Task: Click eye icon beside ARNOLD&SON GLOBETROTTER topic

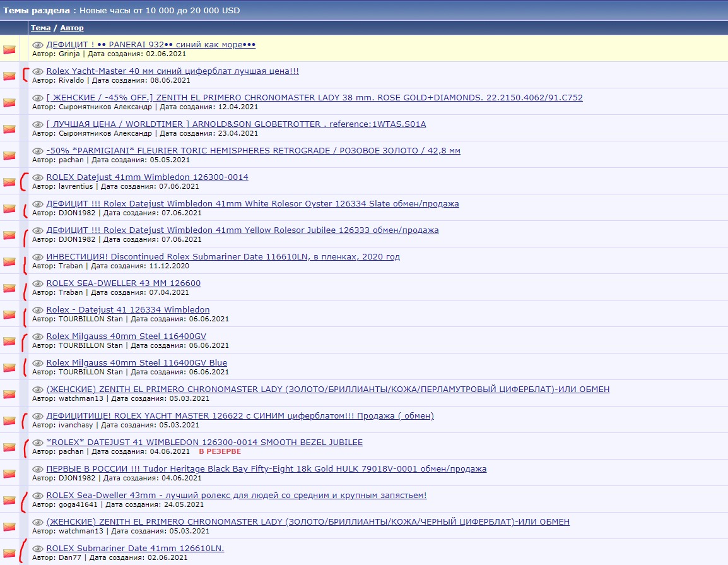Action: pyautogui.click(x=38, y=124)
